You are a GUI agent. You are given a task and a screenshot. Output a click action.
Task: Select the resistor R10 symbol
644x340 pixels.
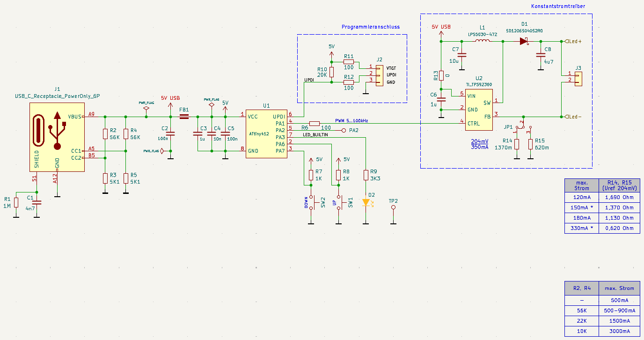click(331, 72)
